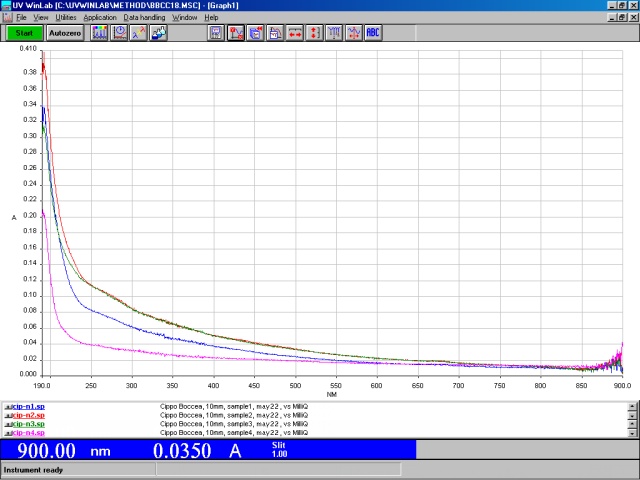This screenshot has height=480, width=640.
Task: Click the 190.0 x-axis minimum label
Action: click(42, 386)
